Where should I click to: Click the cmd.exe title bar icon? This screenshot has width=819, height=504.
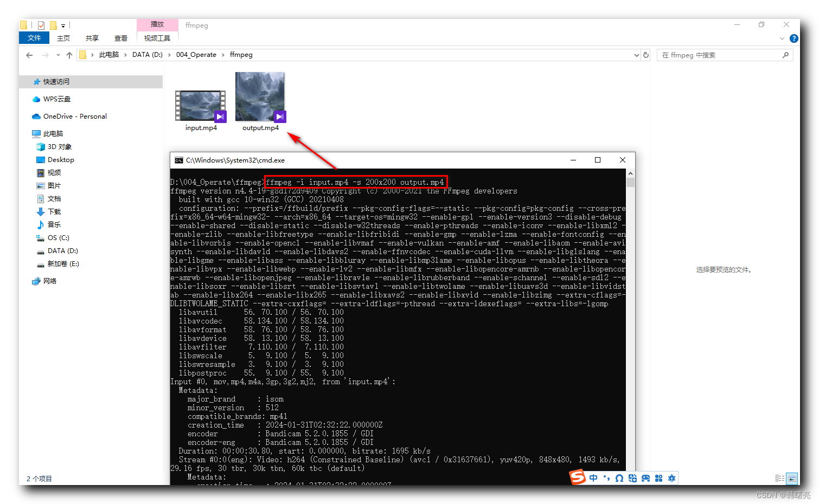(179, 160)
